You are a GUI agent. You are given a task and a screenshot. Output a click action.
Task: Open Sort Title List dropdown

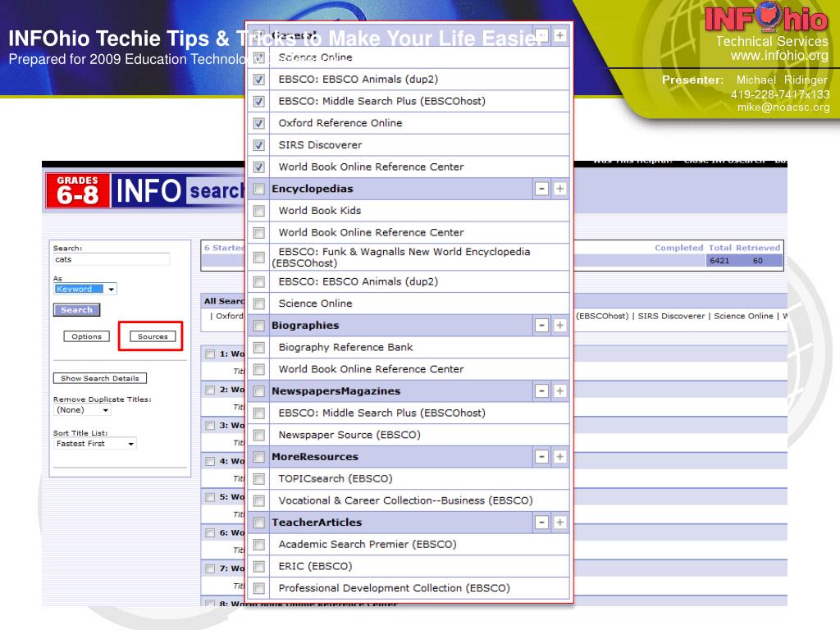(x=95, y=444)
